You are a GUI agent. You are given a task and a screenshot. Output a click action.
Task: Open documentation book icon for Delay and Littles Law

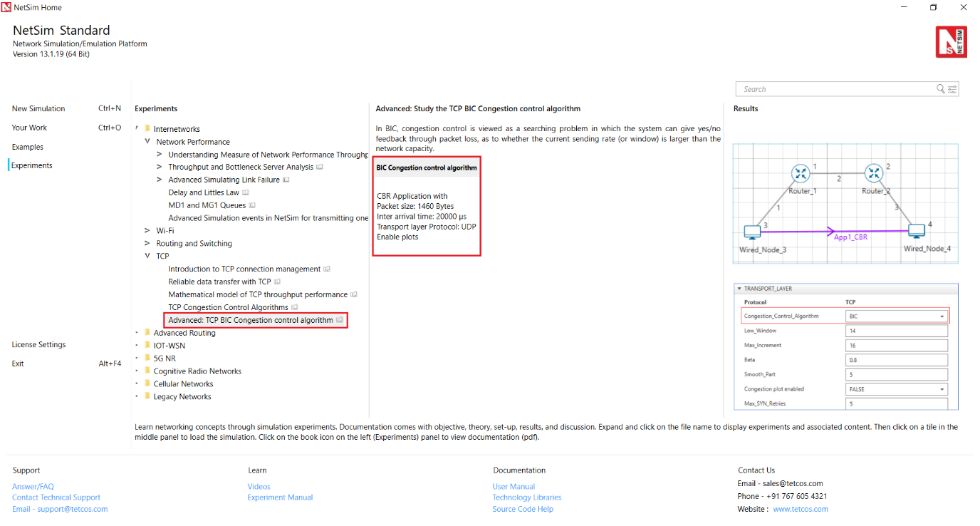tap(246, 192)
